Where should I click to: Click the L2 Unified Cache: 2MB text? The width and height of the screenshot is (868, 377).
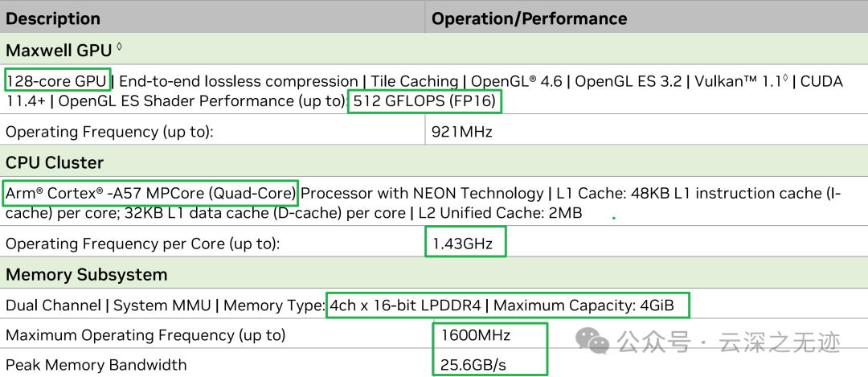tap(498, 213)
